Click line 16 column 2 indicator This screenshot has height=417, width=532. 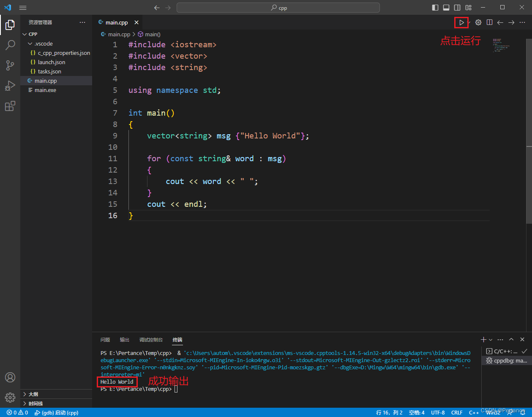click(389, 413)
